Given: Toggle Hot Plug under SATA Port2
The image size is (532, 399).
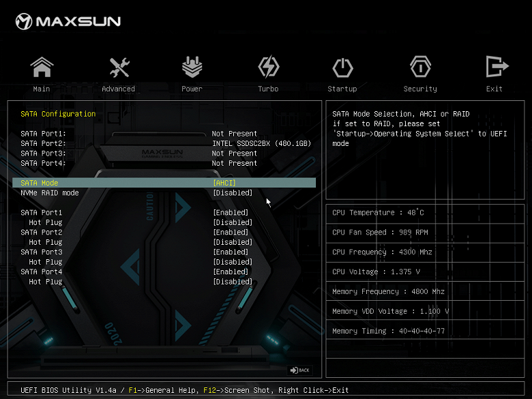Looking at the screenshot, I should (233, 242).
